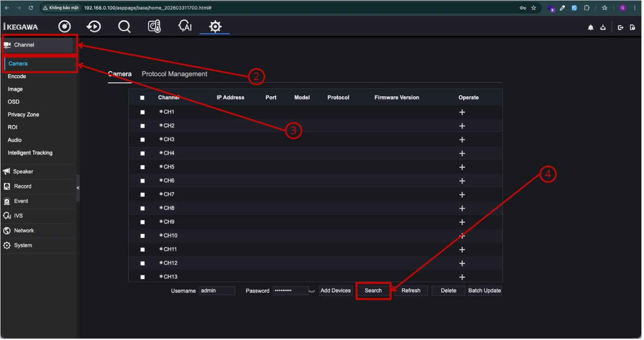Click the Batch Update button
Viewport: 644px width, 340px height.
click(485, 291)
